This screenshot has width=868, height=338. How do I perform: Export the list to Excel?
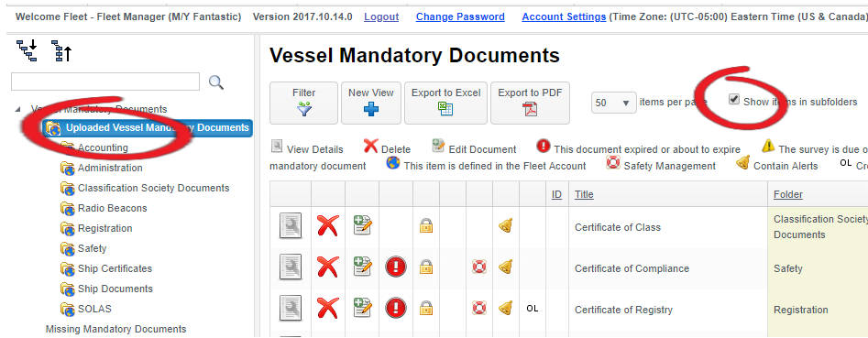pos(445,103)
